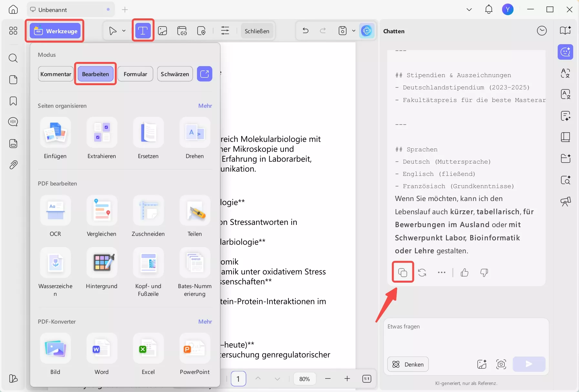
Task: Select the text editing tool in toolbar
Action: tap(142, 31)
